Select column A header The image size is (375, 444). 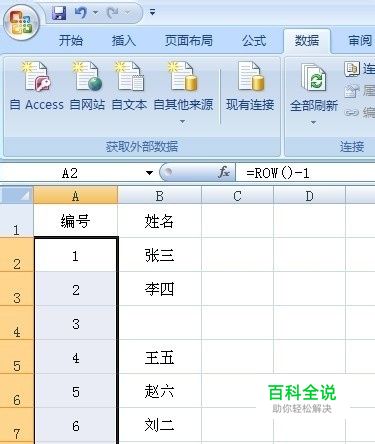coord(76,196)
